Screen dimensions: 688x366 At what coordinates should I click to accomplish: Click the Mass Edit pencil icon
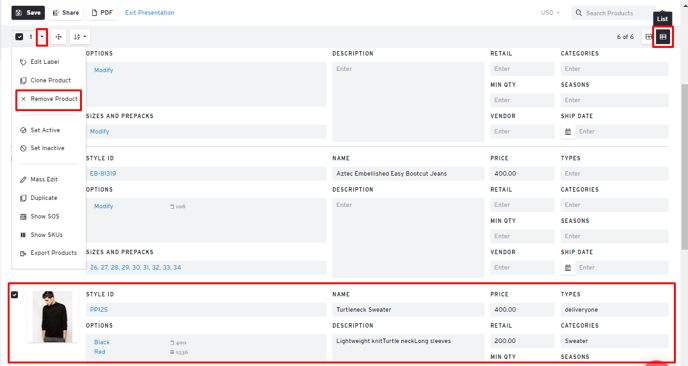pos(23,179)
